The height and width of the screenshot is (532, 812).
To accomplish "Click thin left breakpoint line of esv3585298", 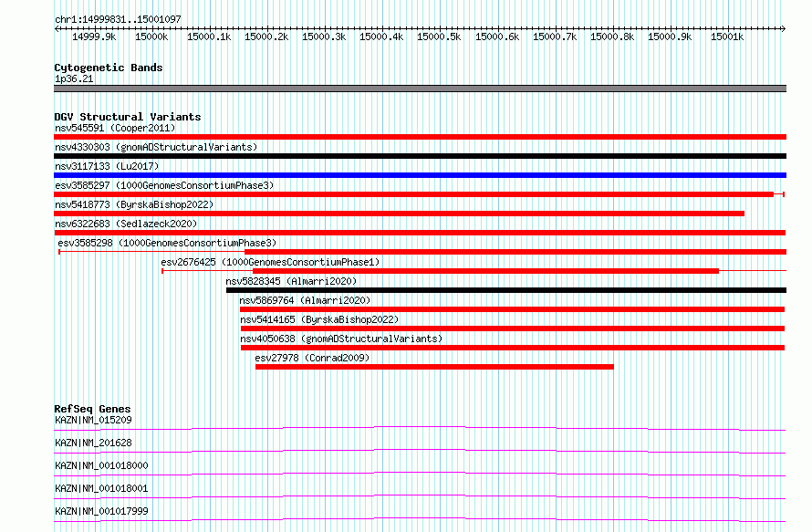I will point(151,252).
